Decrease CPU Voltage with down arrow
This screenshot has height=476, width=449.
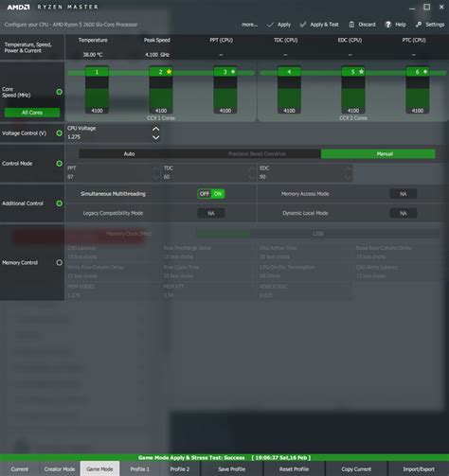click(155, 137)
